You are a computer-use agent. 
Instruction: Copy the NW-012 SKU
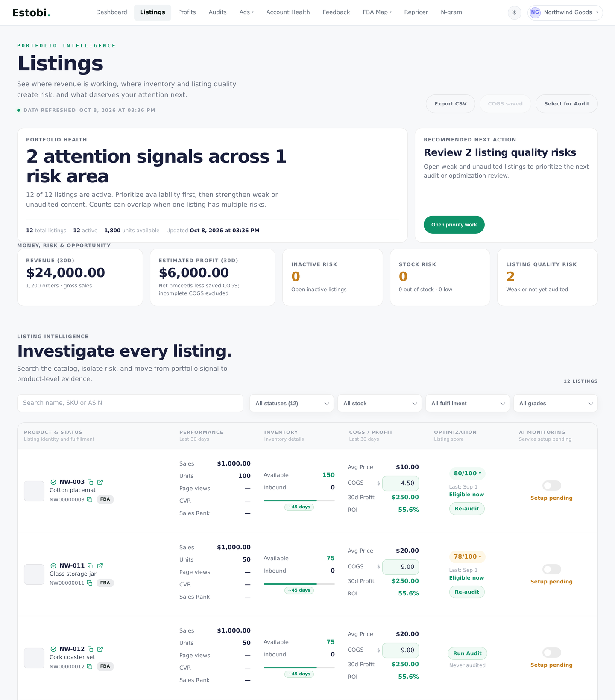[x=91, y=649]
